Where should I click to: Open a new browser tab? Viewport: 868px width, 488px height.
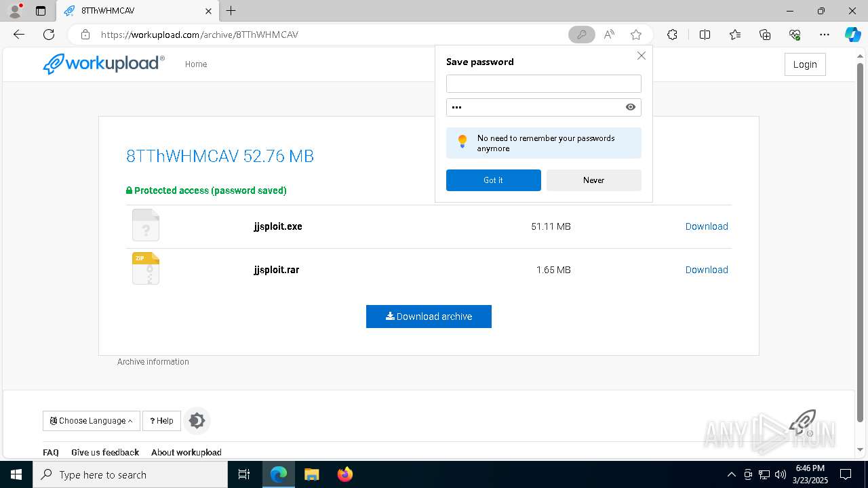click(x=231, y=11)
